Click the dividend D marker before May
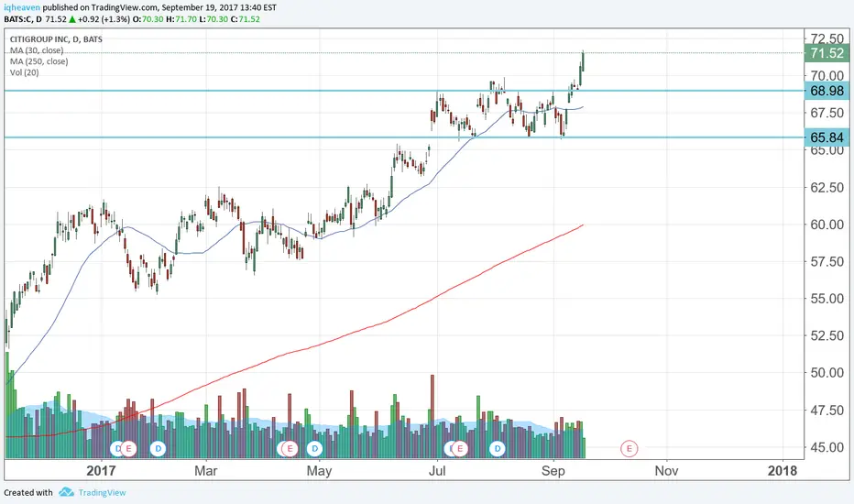Image resolution: width=854 pixels, height=504 pixels. click(x=315, y=449)
